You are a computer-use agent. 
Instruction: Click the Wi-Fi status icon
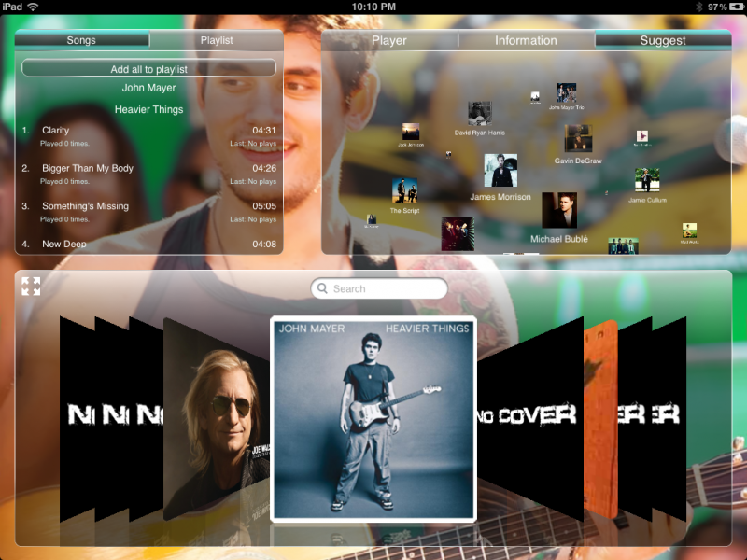pyautogui.click(x=33, y=7)
